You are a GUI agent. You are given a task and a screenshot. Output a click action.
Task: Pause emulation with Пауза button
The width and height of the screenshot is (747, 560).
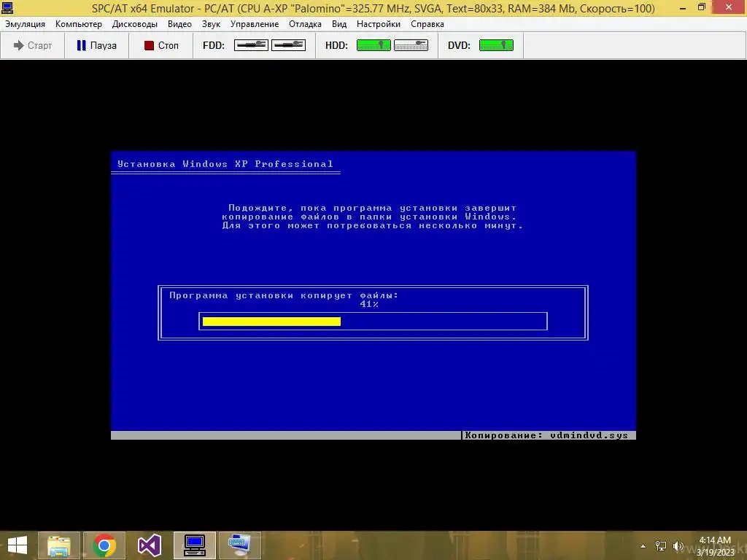97,45
